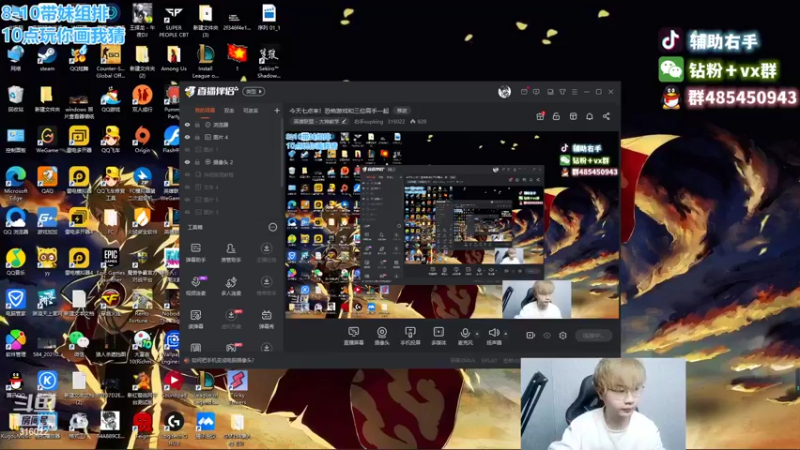Mute the 扬声器 speaker
The width and height of the screenshot is (800, 450).
pyautogui.click(x=493, y=336)
